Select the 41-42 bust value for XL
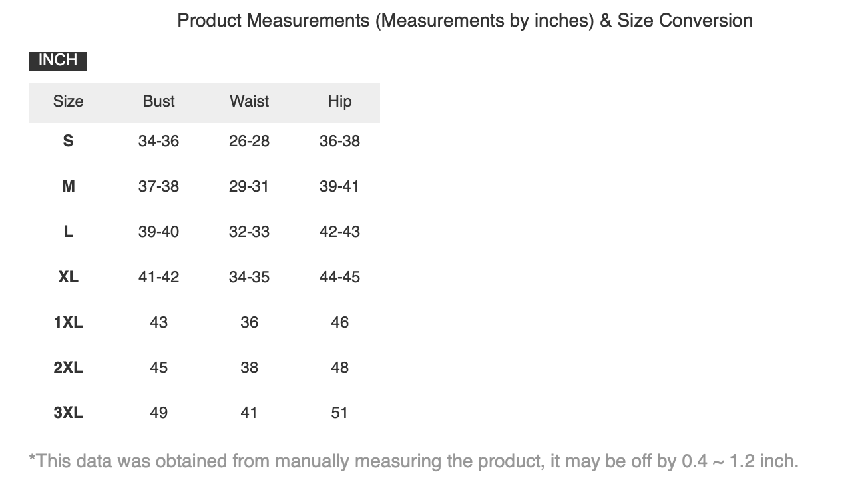The height and width of the screenshot is (494, 868). [158, 277]
